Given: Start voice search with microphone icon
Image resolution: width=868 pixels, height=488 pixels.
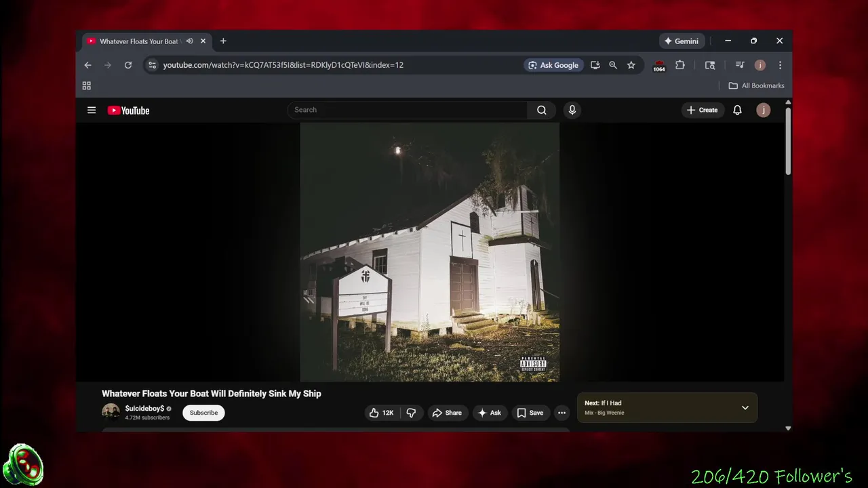Looking at the screenshot, I should click(572, 110).
